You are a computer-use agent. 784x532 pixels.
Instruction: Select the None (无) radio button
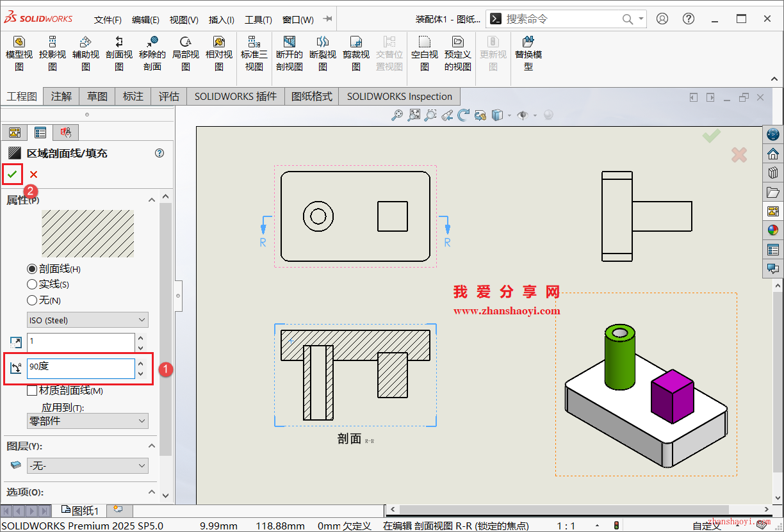32,300
